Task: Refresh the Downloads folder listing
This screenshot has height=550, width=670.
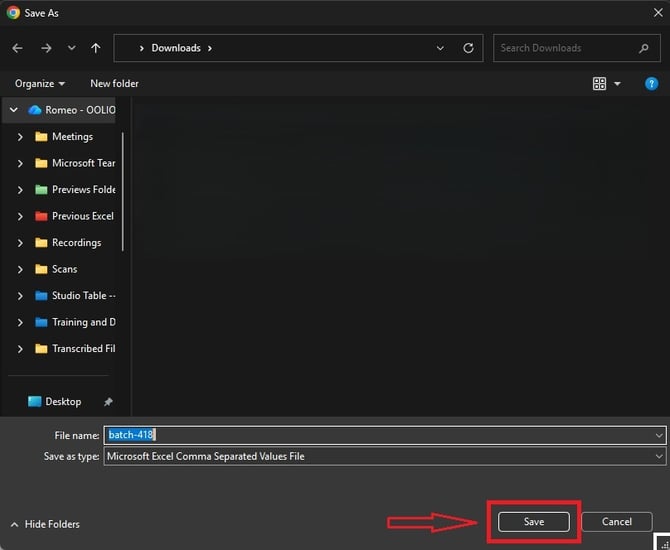Action: tap(468, 48)
